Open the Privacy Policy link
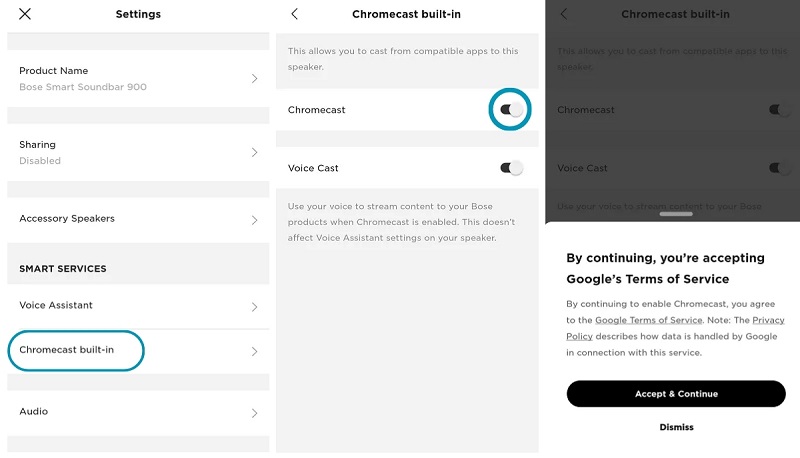The height and width of the screenshot is (458, 800). (x=675, y=328)
